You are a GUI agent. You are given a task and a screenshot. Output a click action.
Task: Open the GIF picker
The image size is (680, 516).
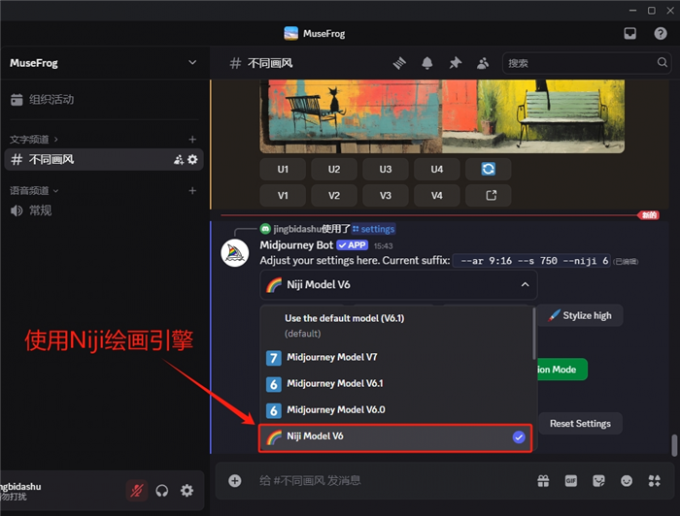click(x=571, y=480)
